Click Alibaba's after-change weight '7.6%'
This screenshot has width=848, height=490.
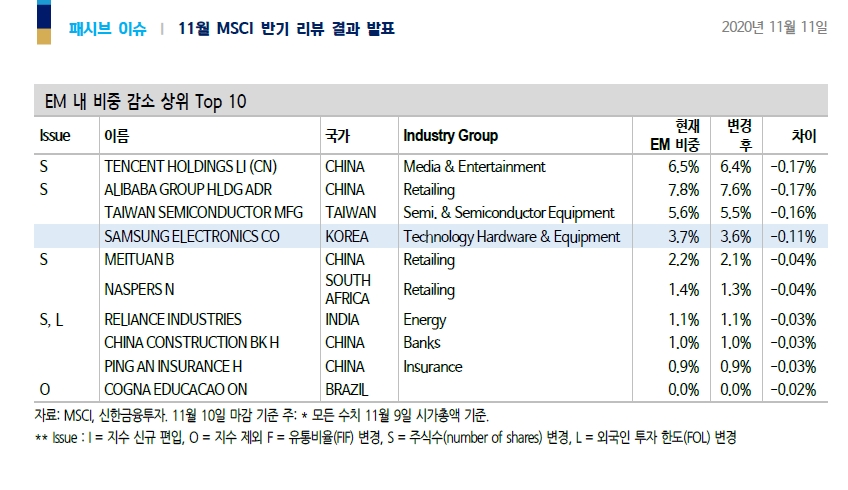click(x=736, y=190)
